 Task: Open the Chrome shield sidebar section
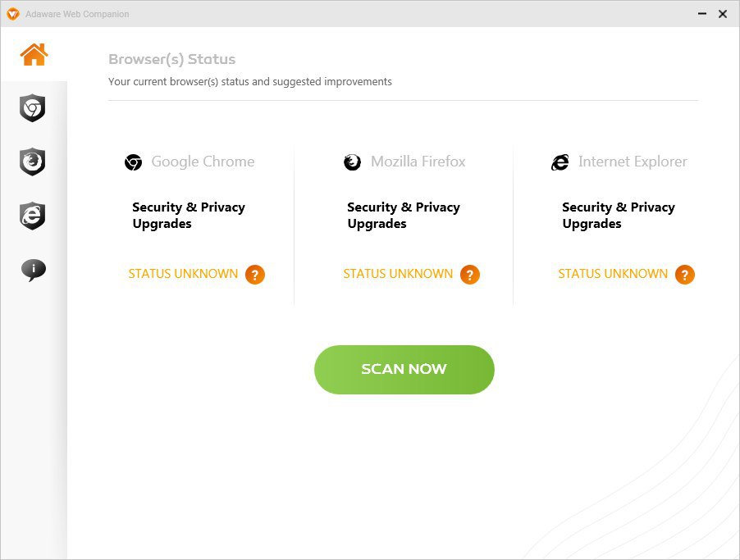[x=33, y=108]
